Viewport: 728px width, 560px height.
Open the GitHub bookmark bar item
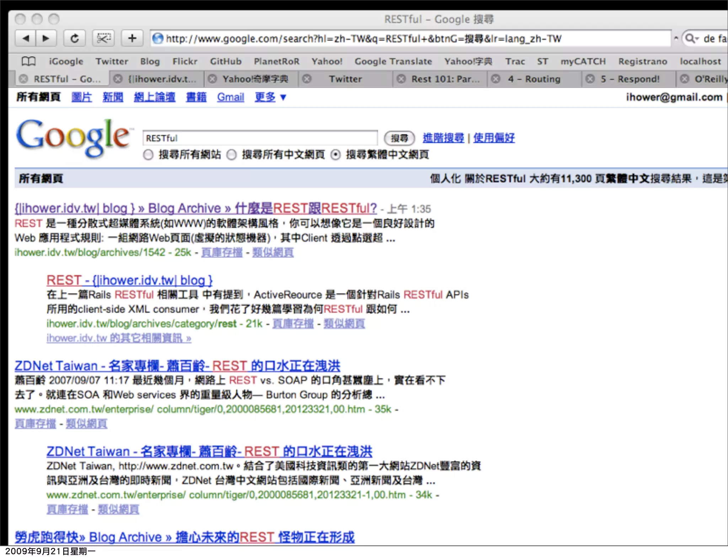(x=225, y=61)
